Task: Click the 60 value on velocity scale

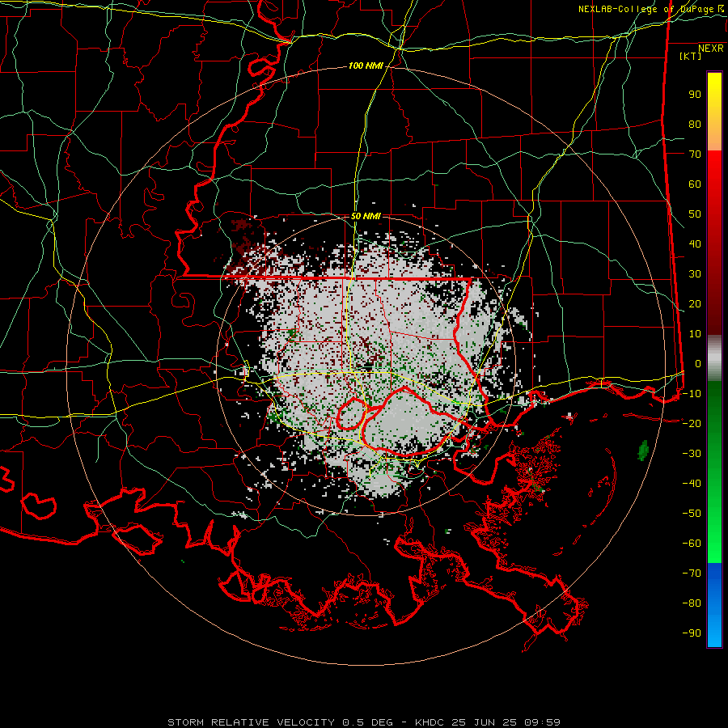Action: 695,184
